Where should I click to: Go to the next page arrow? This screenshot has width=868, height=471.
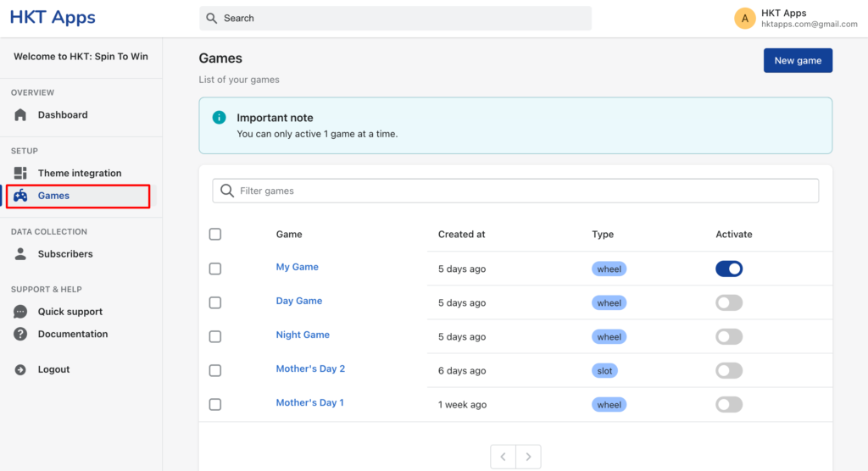529,457
